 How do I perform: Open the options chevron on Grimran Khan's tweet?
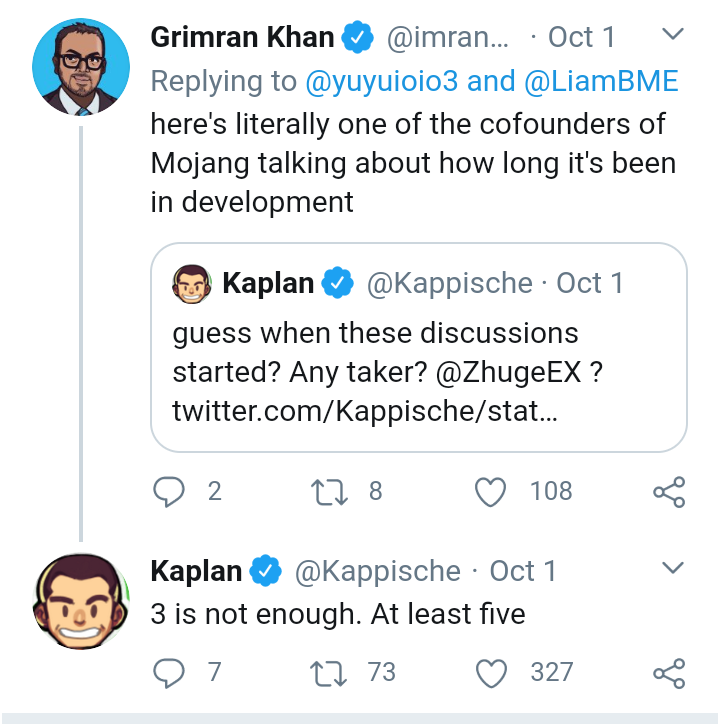click(672, 34)
